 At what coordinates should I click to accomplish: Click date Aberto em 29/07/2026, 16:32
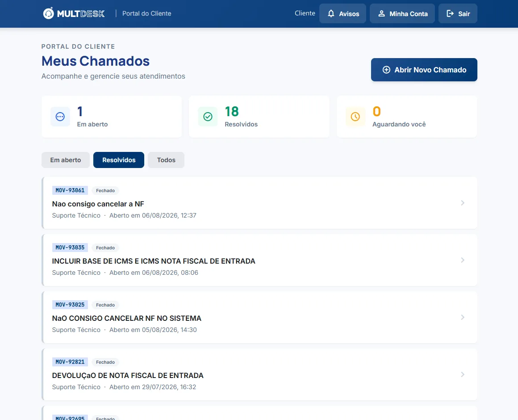[153, 387]
